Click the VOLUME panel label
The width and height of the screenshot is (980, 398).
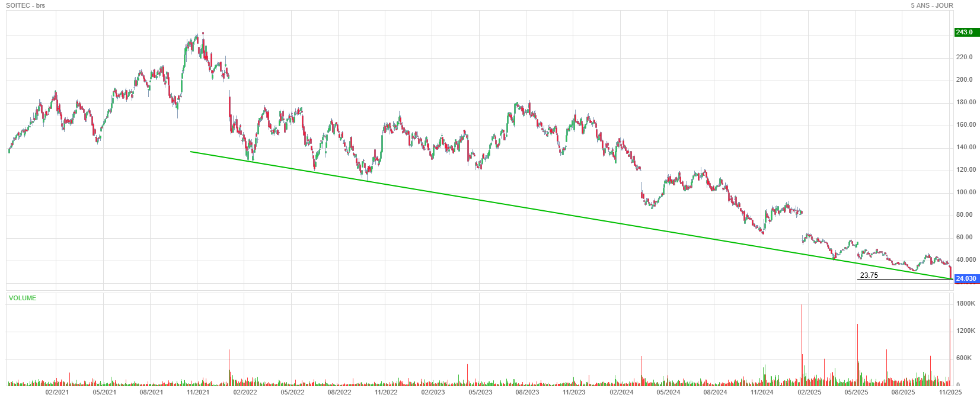23,298
